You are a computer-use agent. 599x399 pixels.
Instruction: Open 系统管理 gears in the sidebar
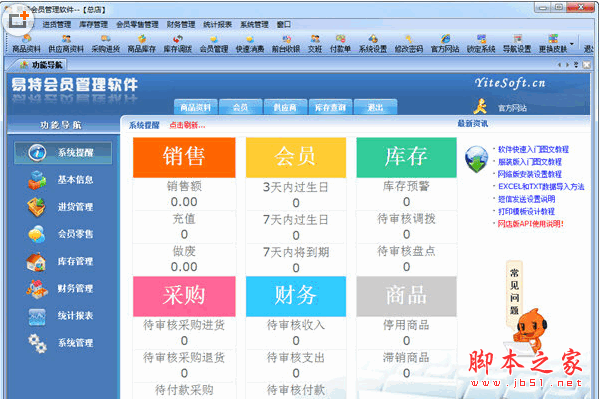pos(61,343)
